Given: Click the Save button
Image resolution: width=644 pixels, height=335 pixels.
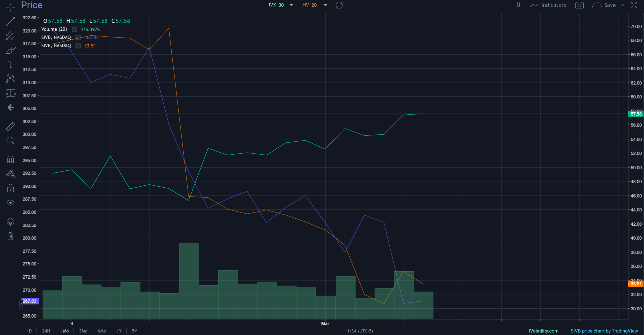Looking at the screenshot, I should [604, 5].
